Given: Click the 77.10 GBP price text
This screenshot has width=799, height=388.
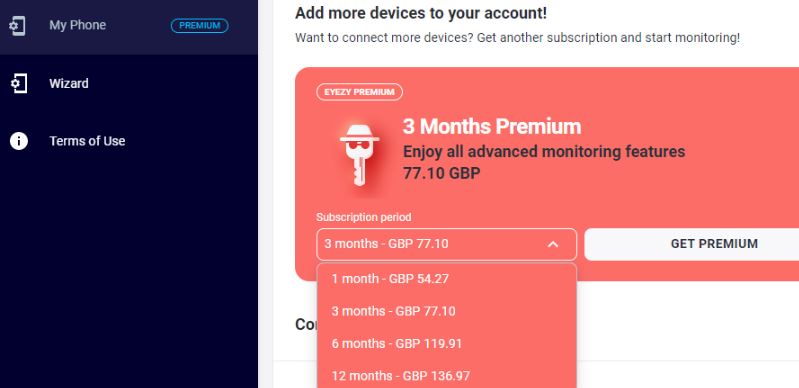Looking at the screenshot, I should (x=441, y=174).
